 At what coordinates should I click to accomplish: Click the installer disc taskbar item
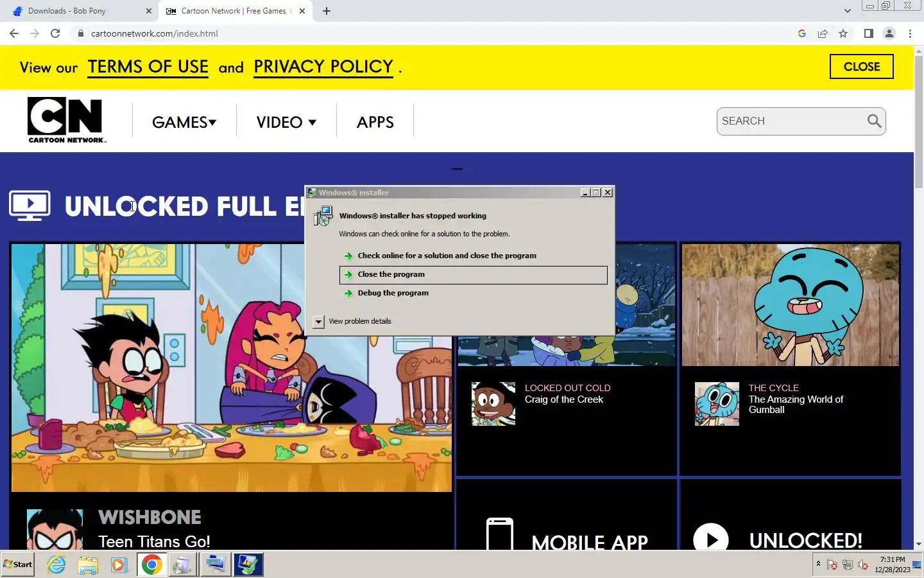tap(183, 565)
